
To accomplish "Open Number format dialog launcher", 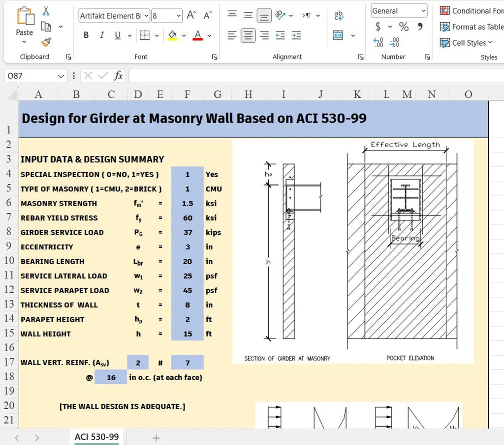I will coord(427,57).
